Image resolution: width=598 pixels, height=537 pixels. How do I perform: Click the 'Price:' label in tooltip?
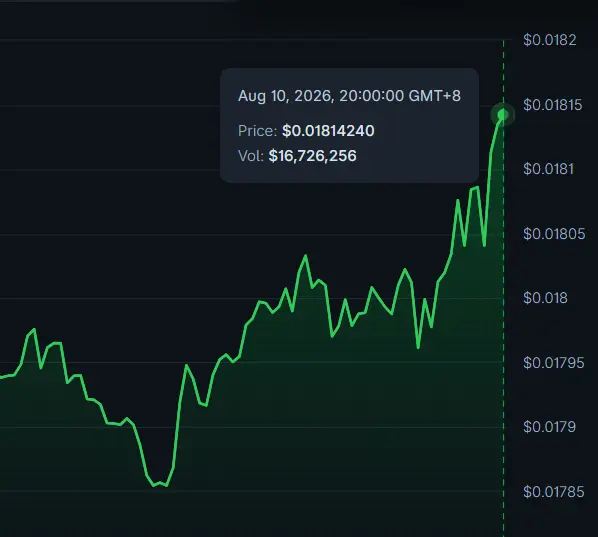[257, 131]
